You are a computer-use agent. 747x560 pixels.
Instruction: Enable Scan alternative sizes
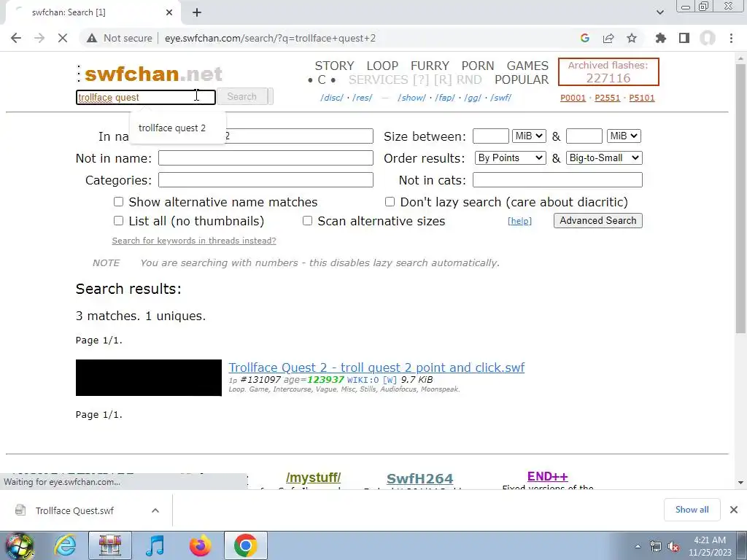pyautogui.click(x=308, y=221)
